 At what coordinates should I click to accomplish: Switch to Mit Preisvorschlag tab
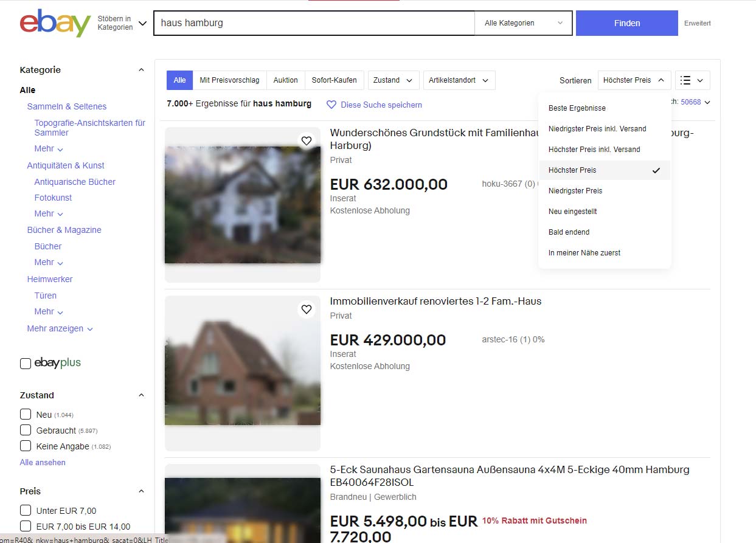[229, 80]
